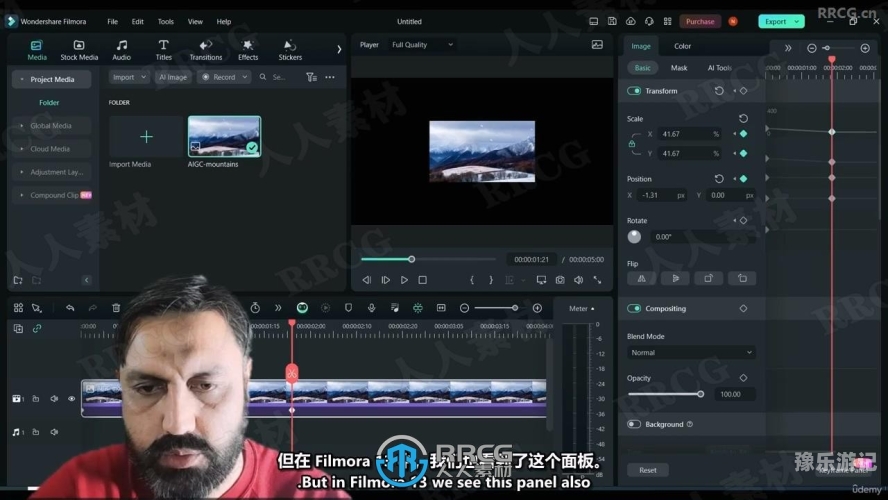Image resolution: width=888 pixels, height=500 pixels.
Task: Click the timeline delete trash icon
Action: 116,307
